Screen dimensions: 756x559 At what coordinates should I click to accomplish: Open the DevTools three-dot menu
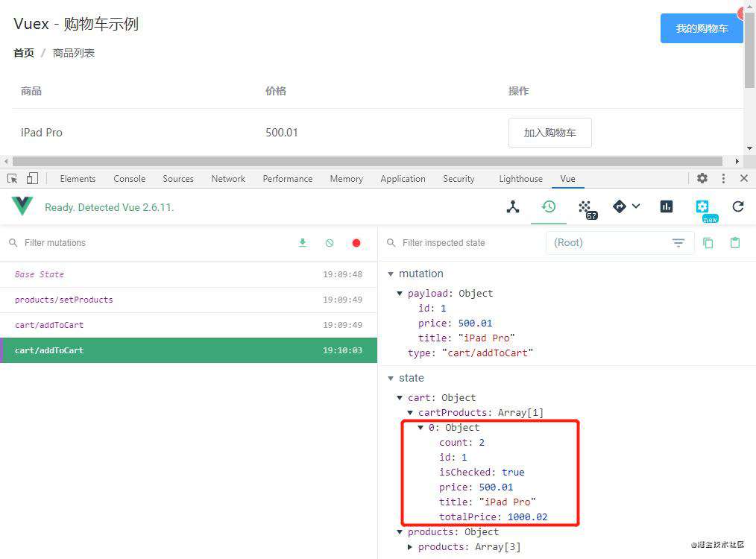[x=723, y=178]
